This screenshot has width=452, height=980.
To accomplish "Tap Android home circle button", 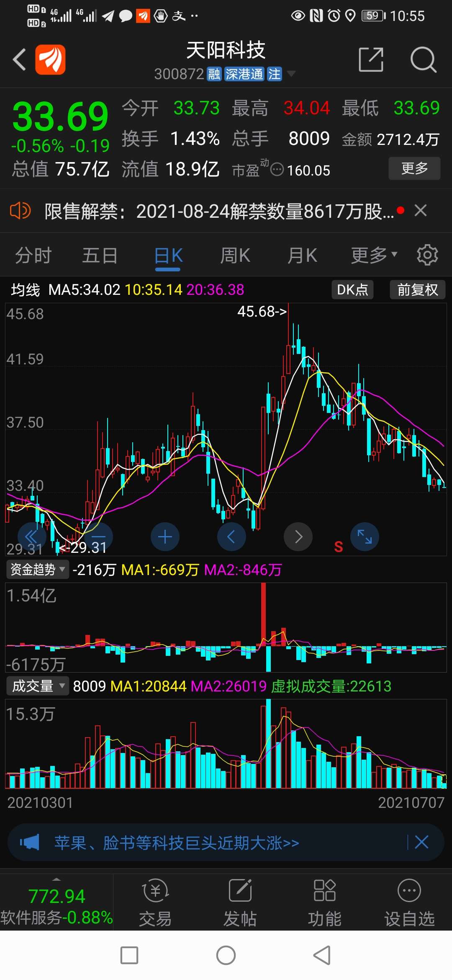I will (226, 955).
